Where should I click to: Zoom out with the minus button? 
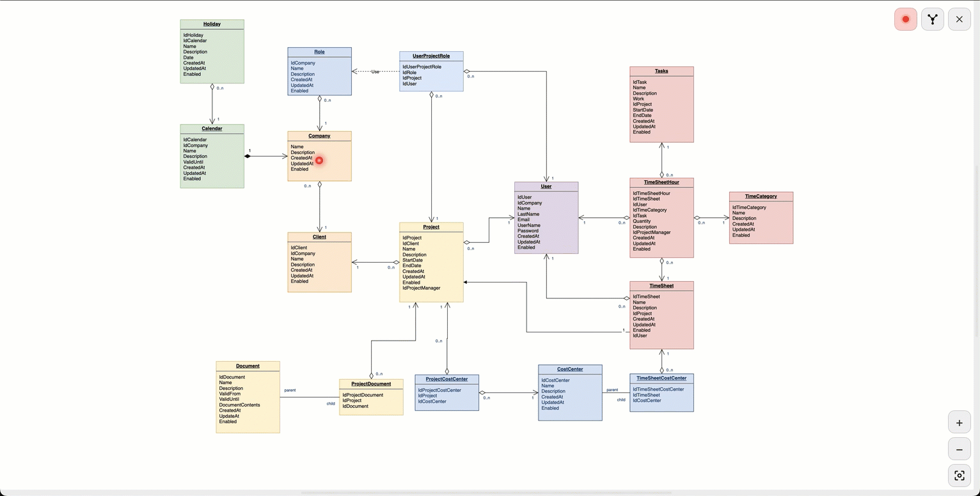(959, 449)
